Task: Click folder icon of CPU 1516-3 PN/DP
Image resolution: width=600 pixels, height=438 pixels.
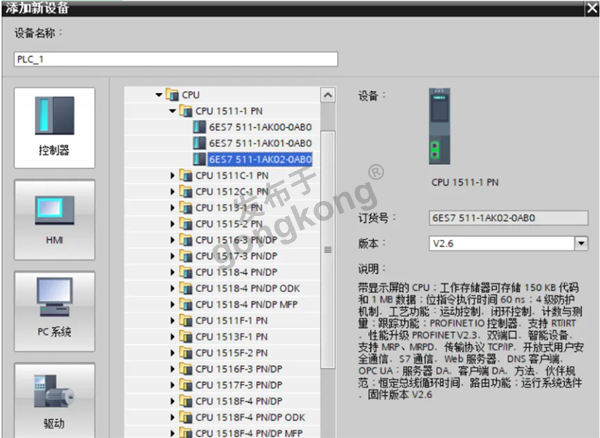Action: point(186,240)
